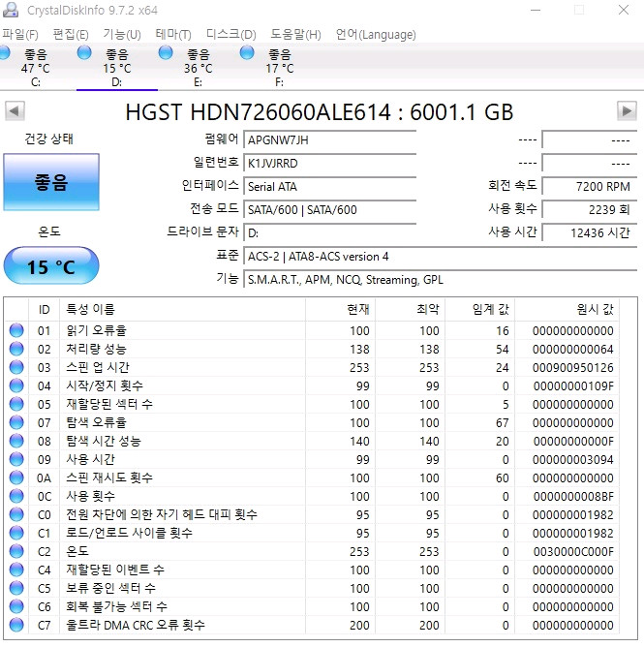The width and height of the screenshot is (644, 647).
Task: Go to next disk with right arrow
Action: 627,111
